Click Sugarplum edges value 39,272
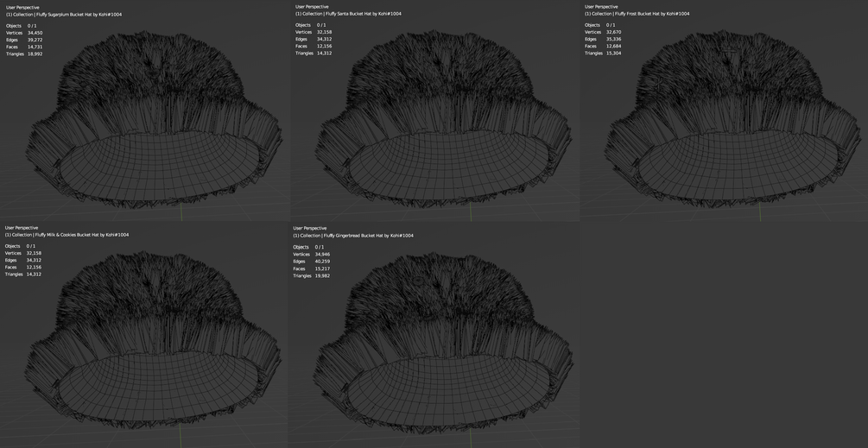This screenshot has height=448, width=868. coord(35,41)
